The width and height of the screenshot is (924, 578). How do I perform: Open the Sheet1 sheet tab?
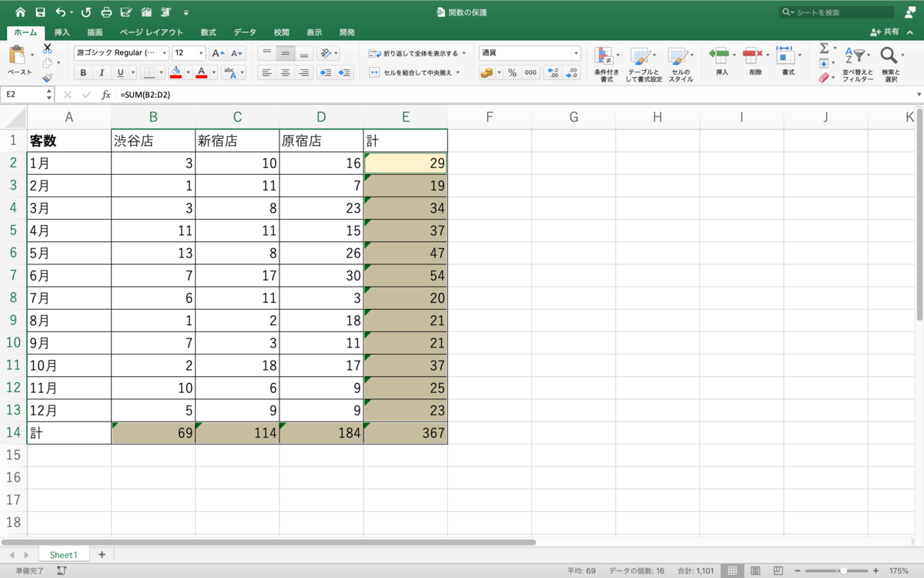pyautogui.click(x=63, y=555)
